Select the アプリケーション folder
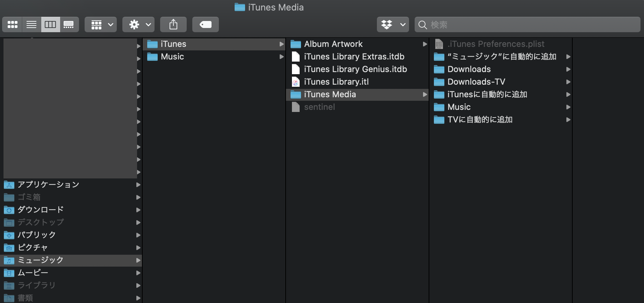Image resolution: width=644 pixels, height=303 pixels. click(71, 185)
